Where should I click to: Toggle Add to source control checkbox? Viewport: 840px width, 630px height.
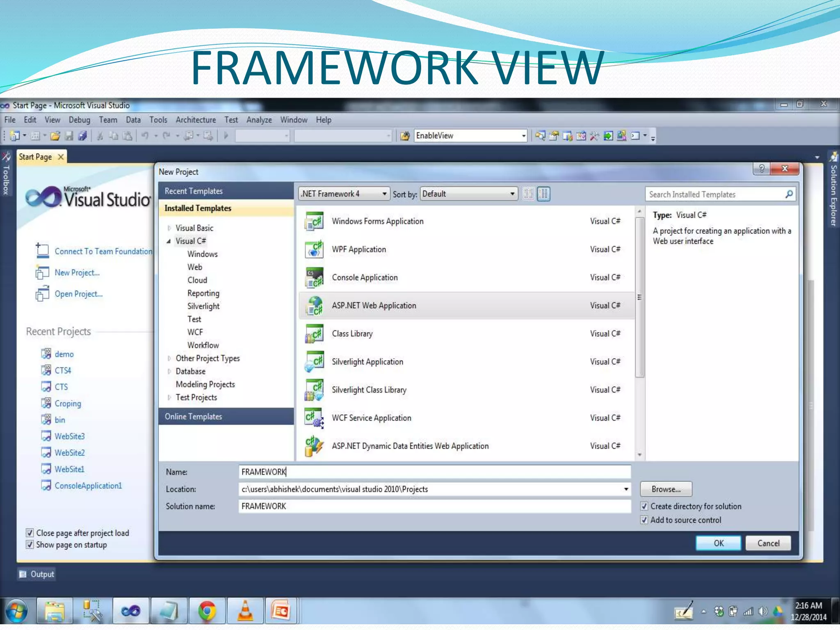coord(644,520)
